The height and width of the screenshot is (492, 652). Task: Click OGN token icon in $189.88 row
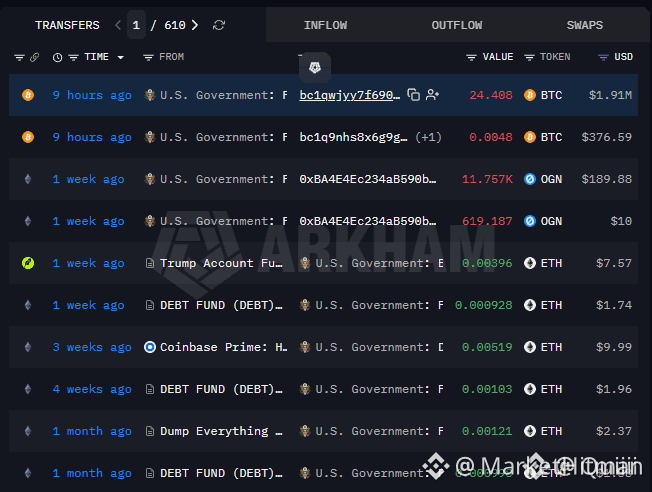(530, 179)
